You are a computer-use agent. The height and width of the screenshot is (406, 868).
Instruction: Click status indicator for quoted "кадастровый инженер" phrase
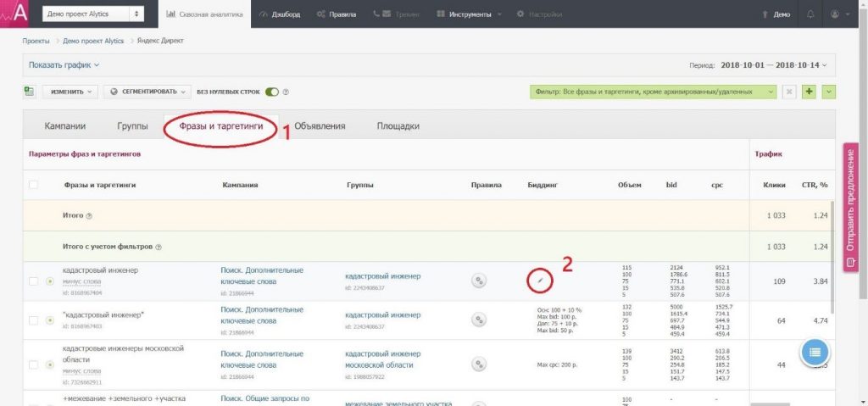50,320
